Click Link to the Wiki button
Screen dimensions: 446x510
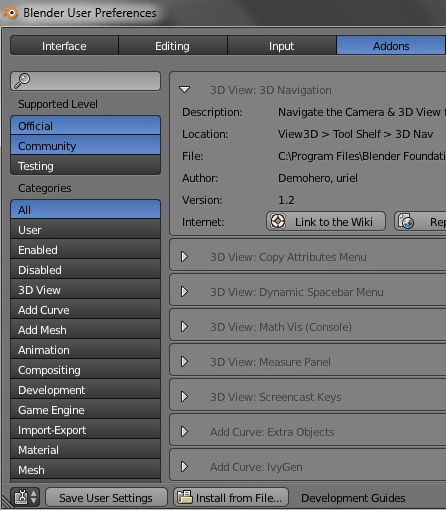point(326,221)
